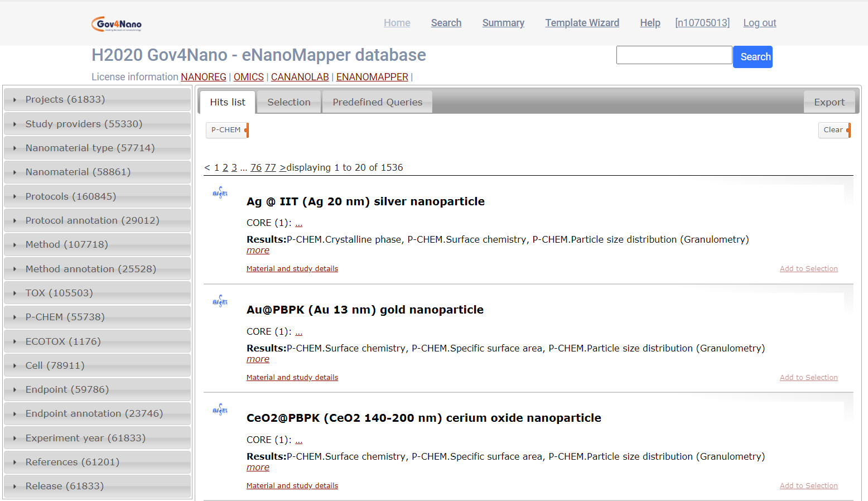Add Au@PBPK gold nanoparticle to Selection
Screen dimensions: 868x501
click(808, 377)
